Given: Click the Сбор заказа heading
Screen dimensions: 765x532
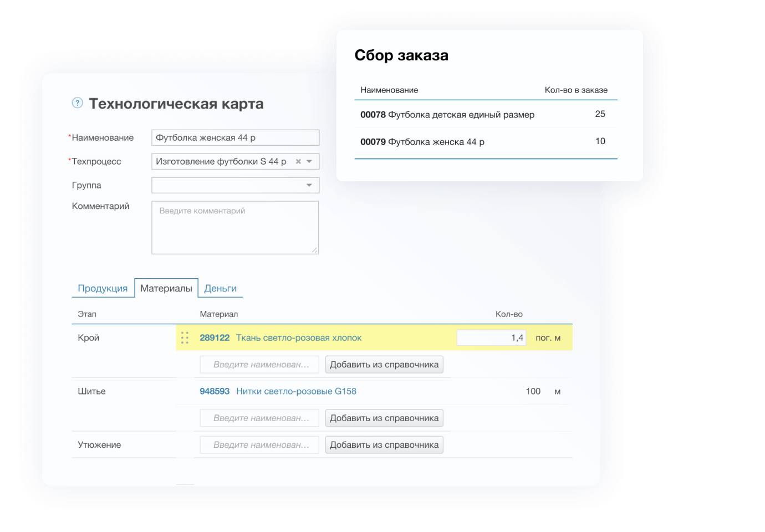Looking at the screenshot, I should point(401,55).
